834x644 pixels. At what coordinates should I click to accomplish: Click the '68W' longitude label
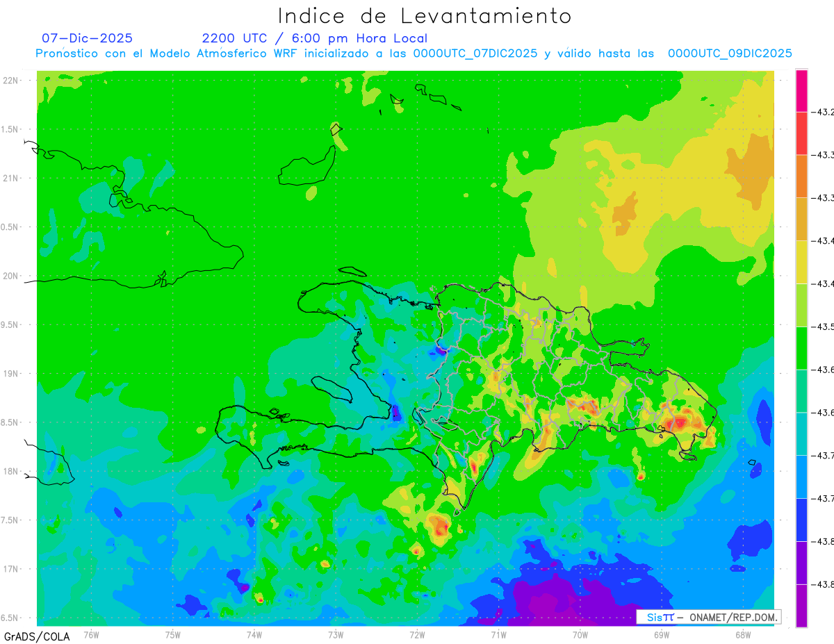743,635
